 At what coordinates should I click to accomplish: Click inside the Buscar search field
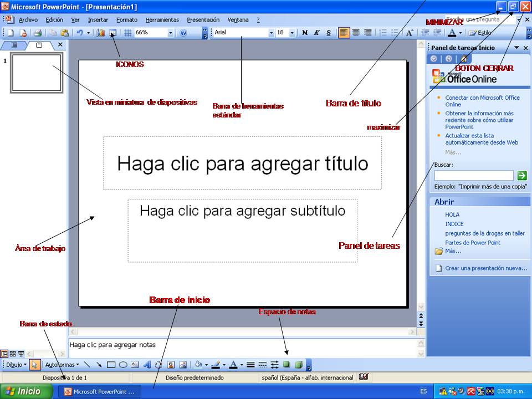point(474,175)
